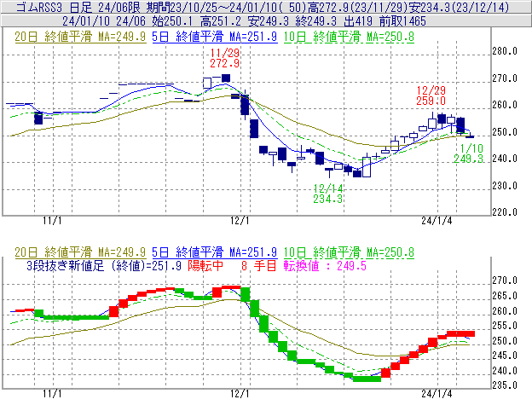
Task: Click the upper chart's 5日 終値平滑 MA=251.9 legend
Action: tap(215, 37)
